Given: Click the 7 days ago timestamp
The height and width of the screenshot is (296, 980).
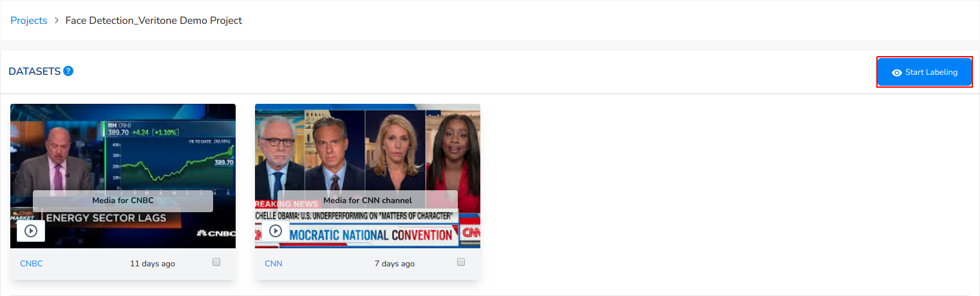Looking at the screenshot, I should pos(395,263).
